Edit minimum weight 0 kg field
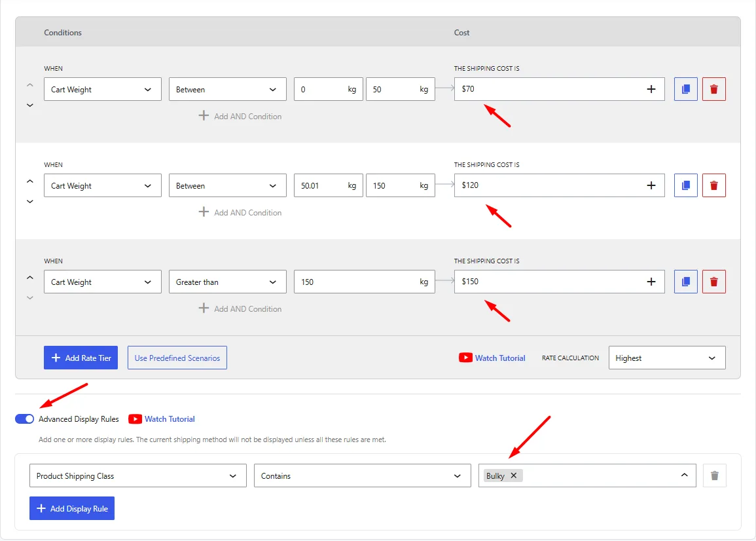 click(x=329, y=89)
